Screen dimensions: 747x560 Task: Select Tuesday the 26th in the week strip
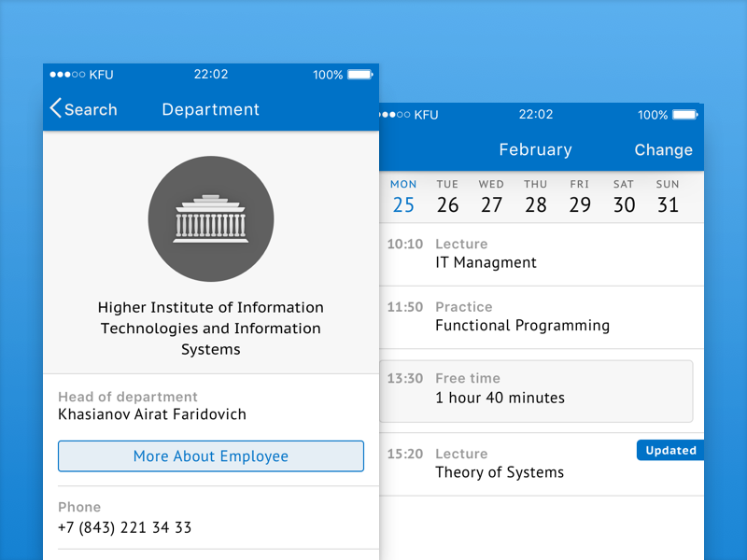point(447,197)
